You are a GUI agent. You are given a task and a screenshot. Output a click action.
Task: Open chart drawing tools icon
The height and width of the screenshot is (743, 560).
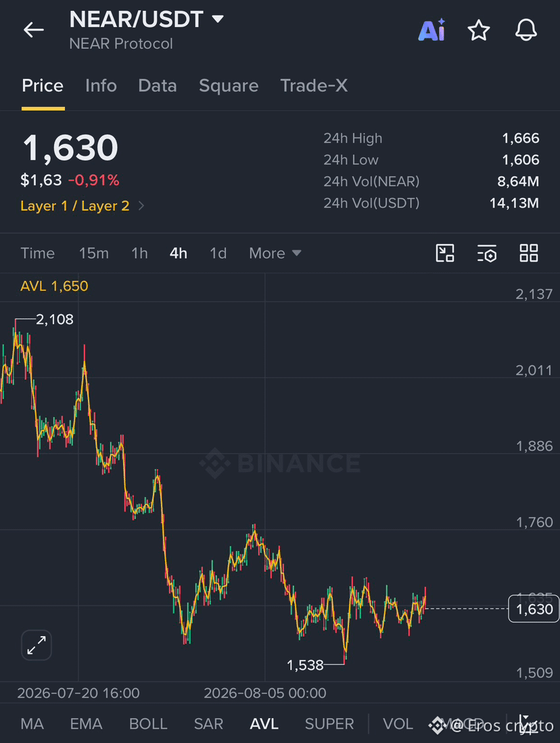point(445,253)
